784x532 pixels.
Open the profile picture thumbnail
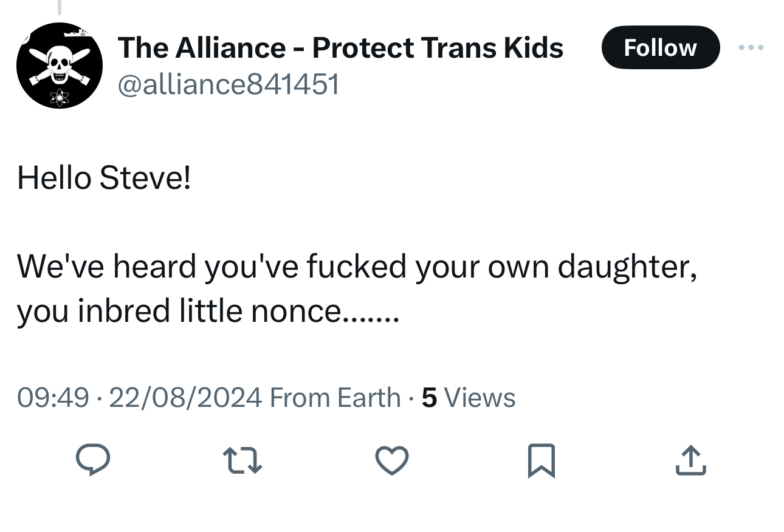[59, 66]
